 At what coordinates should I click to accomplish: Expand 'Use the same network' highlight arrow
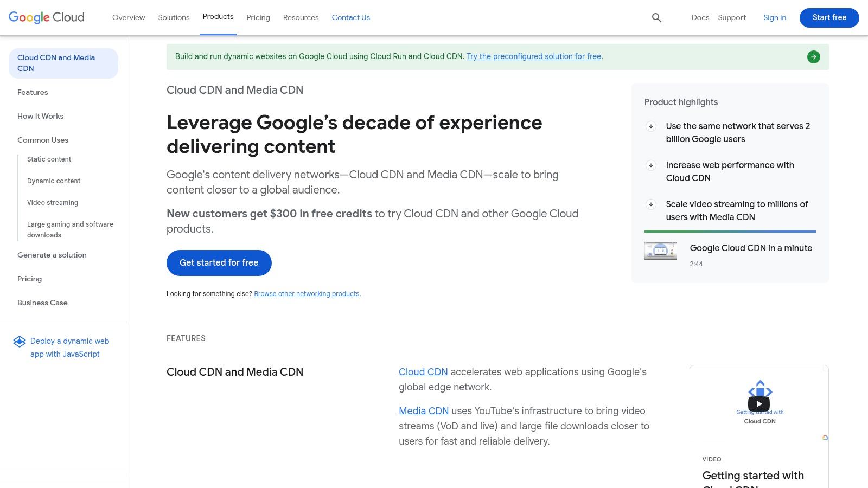[651, 126]
